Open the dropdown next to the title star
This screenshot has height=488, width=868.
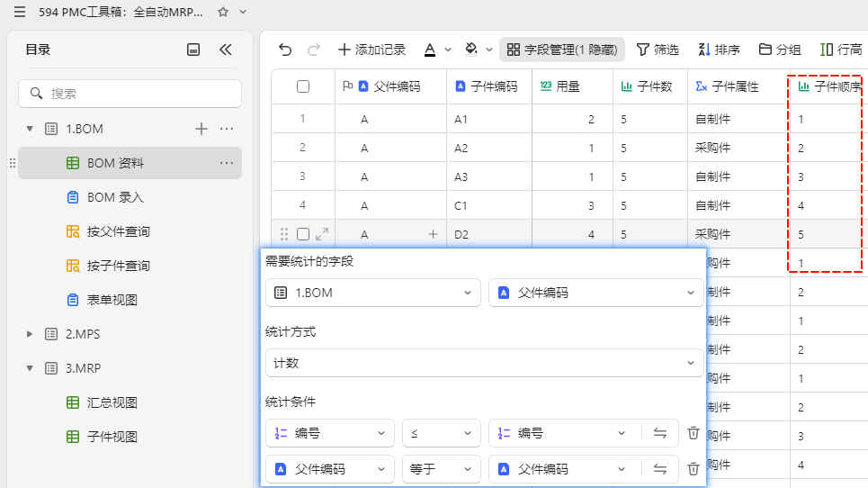click(x=243, y=12)
